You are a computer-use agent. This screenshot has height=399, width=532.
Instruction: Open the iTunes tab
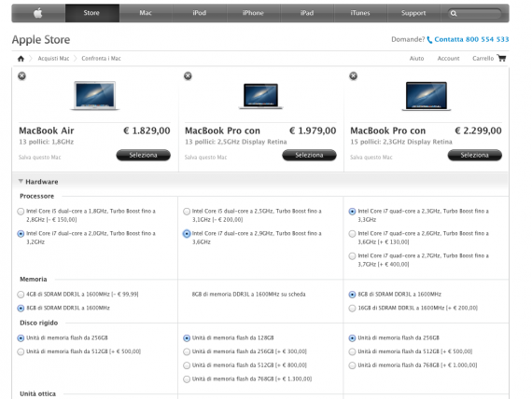(360, 13)
